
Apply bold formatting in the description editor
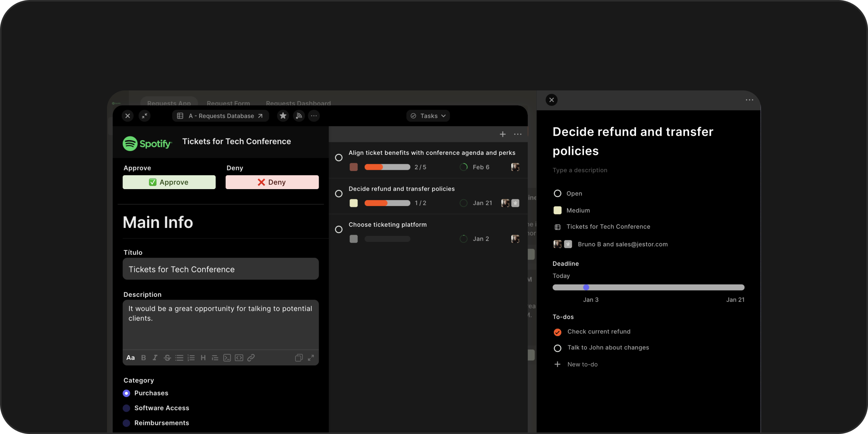click(x=143, y=358)
